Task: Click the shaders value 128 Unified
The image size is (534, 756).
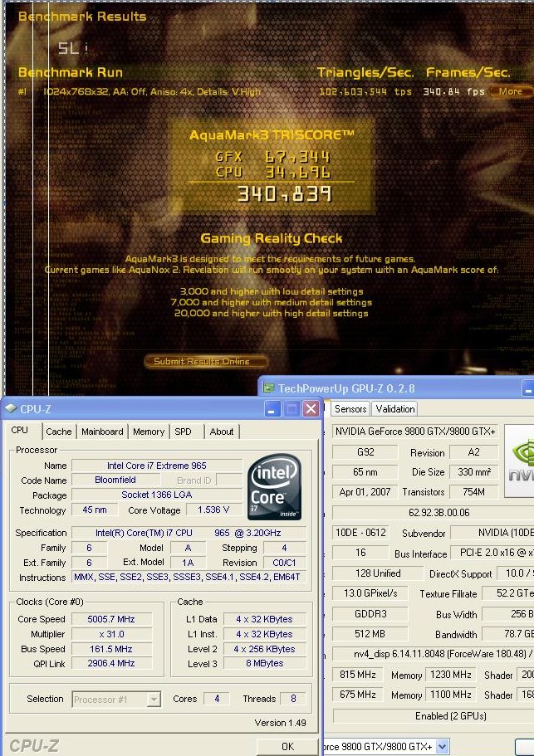Action: (x=378, y=573)
